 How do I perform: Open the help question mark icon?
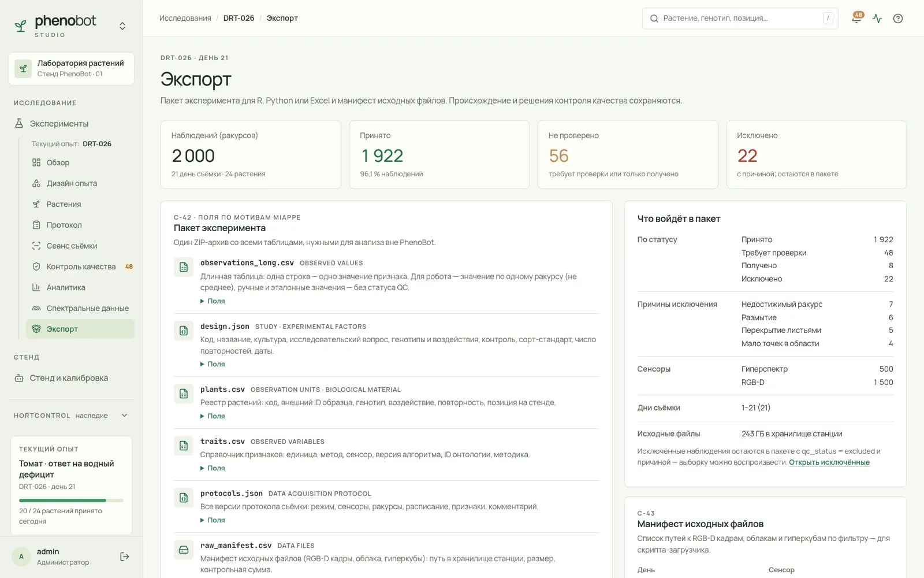pyautogui.click(x=898, y=18)
